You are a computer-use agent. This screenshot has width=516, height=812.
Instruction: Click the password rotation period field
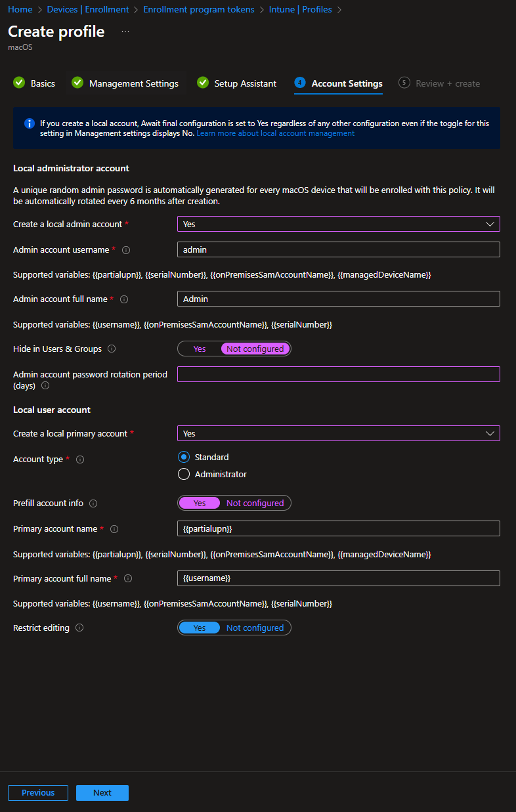[x=338, y=374]
